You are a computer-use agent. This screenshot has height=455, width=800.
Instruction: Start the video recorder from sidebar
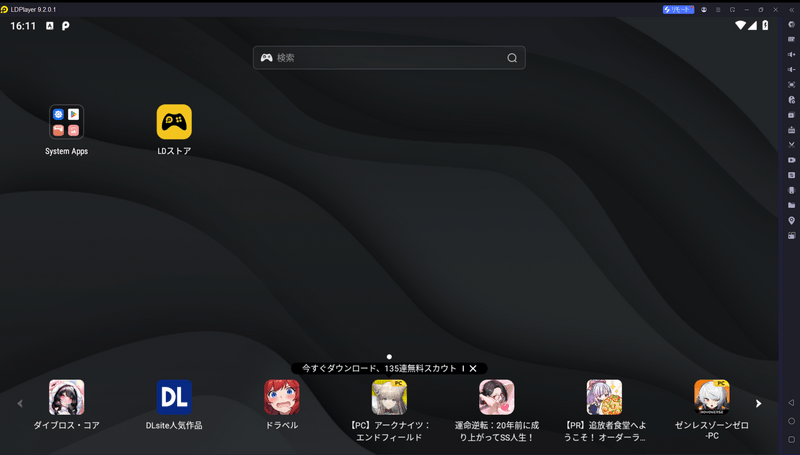click(791, 160)
